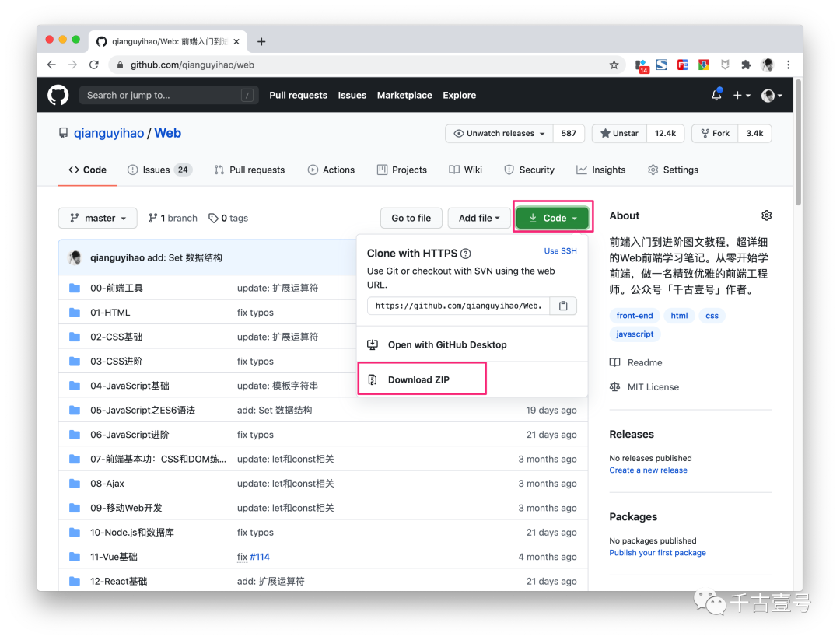
Task: Open the About section settings gear
Action: tap(767, 215)
